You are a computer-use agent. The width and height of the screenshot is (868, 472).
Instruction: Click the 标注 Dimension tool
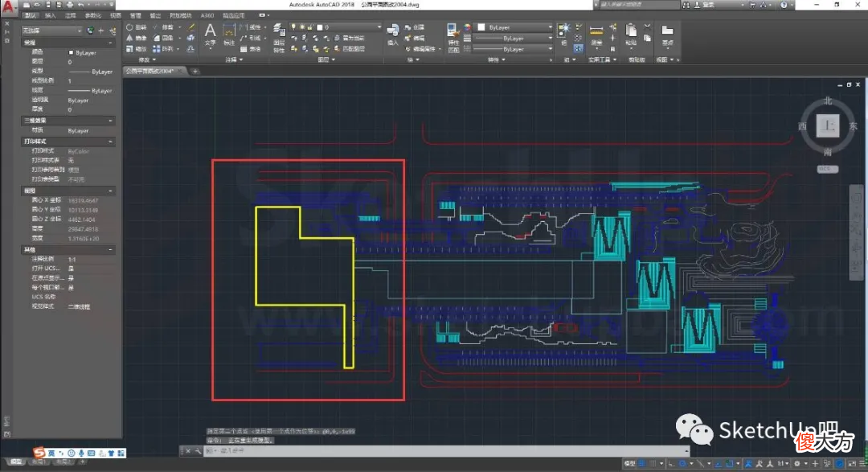coord(228,35)
